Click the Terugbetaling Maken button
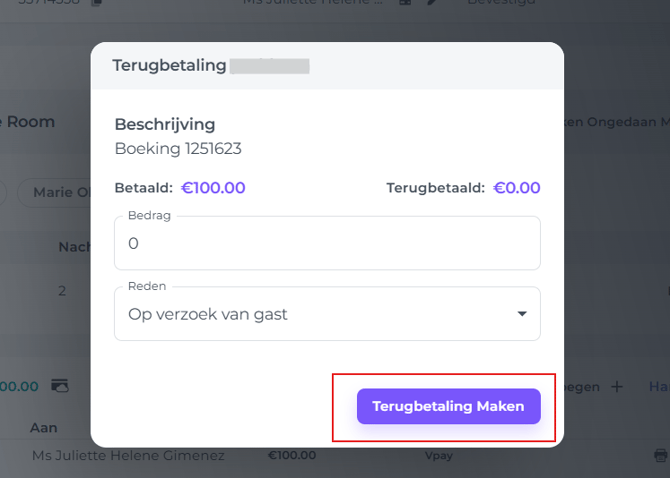The image size is (670, 478). (448, 406)
